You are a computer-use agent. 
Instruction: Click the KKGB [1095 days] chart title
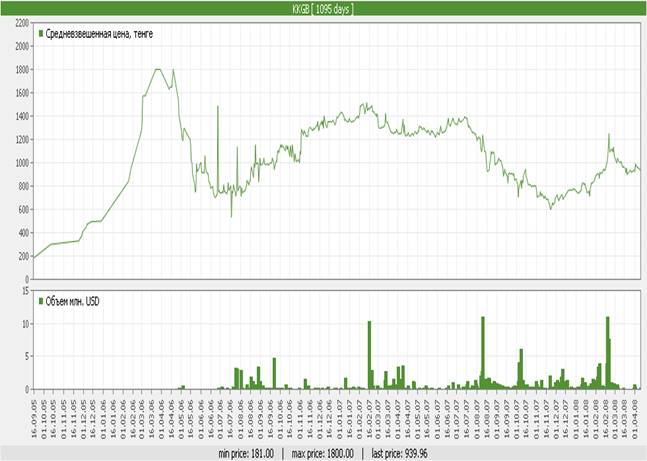tap(323, 8)
